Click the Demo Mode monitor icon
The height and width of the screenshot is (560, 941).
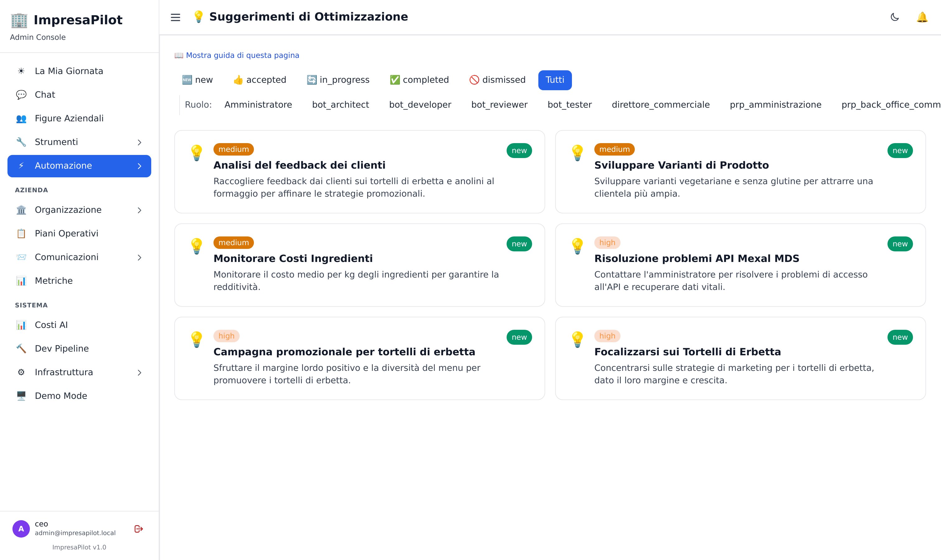tap(21, 396)
